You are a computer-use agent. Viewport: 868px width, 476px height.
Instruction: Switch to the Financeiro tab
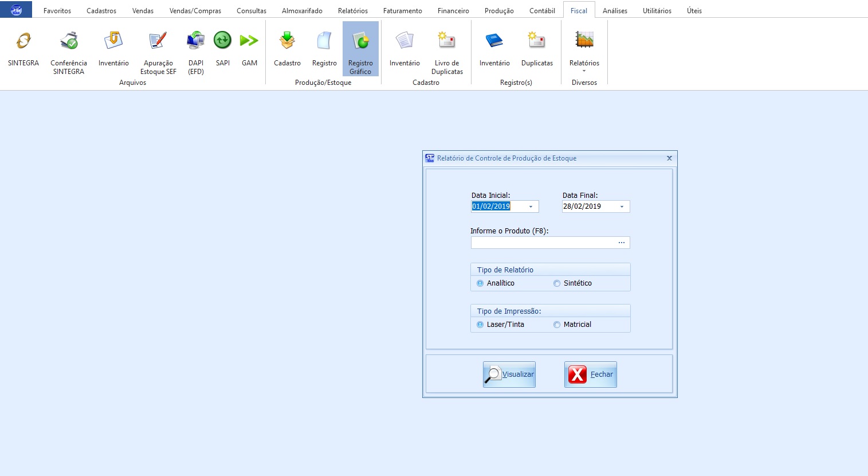(453, 10)
